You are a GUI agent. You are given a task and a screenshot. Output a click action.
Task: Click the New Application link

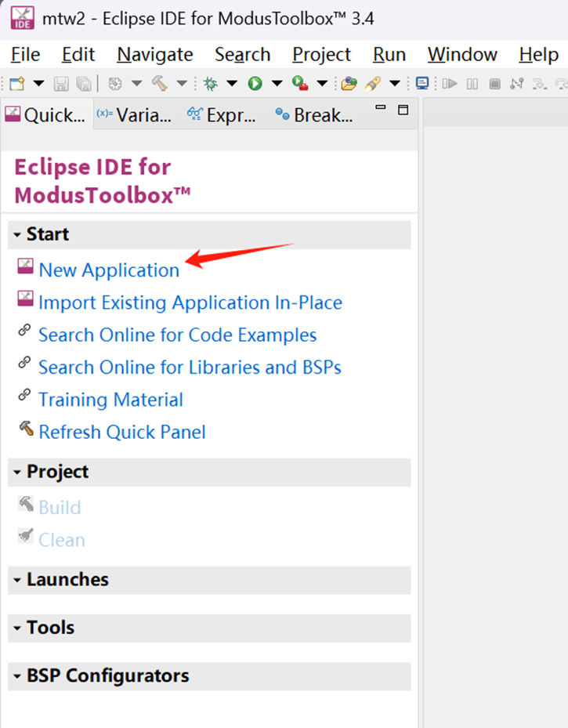point(109,270)
